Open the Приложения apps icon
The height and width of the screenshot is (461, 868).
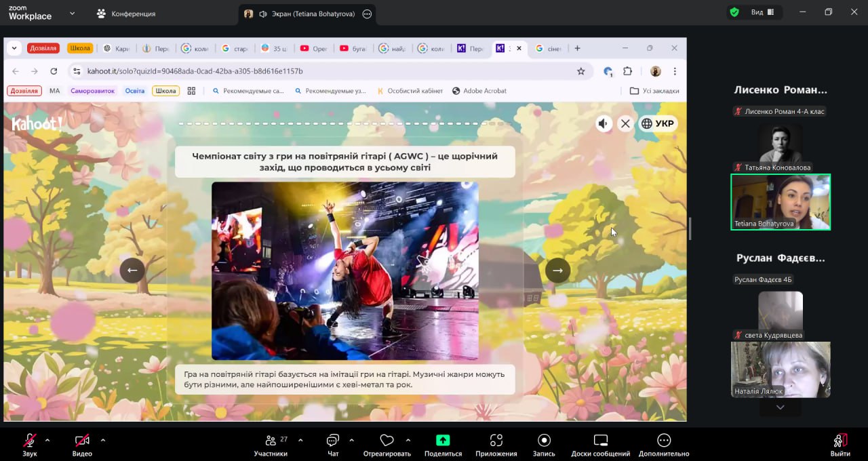click(496, 441)
